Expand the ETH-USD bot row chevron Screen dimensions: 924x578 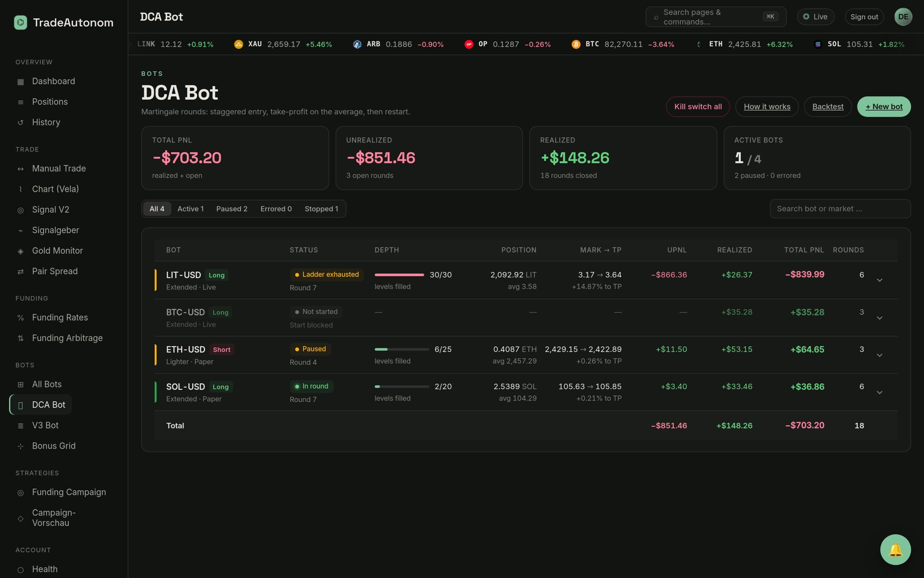[x=879, y=355]
